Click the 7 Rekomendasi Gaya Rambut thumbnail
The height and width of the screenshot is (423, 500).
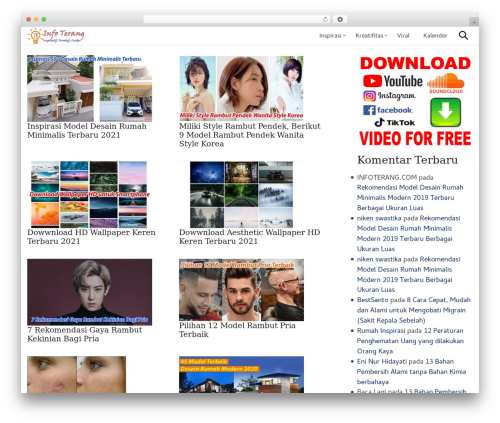click(x=89, y=292)
